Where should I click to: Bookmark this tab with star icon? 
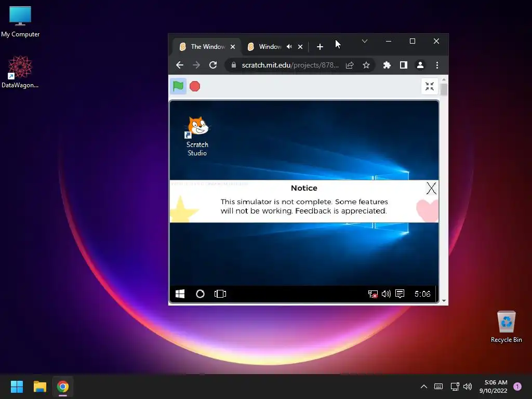tap(366, 65)
